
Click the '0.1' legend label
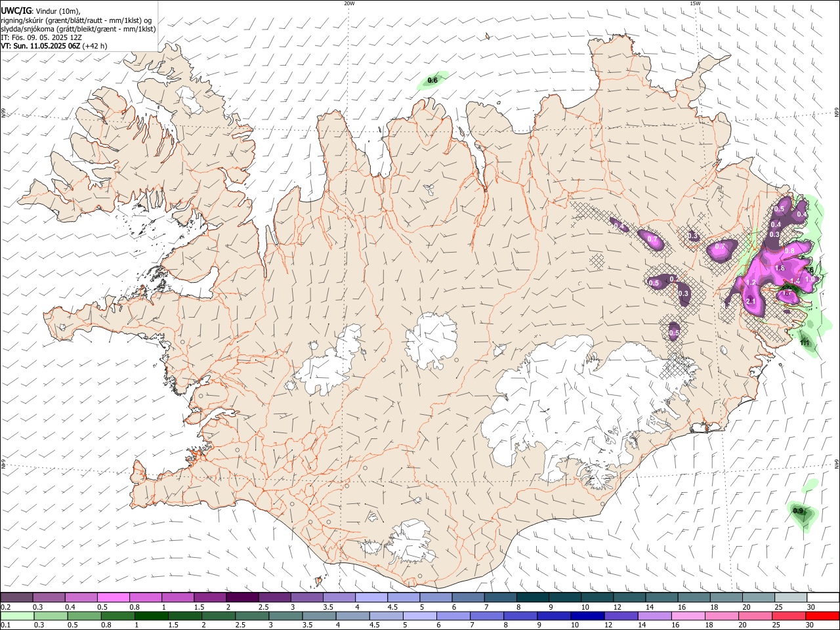(x=5, y=625)
